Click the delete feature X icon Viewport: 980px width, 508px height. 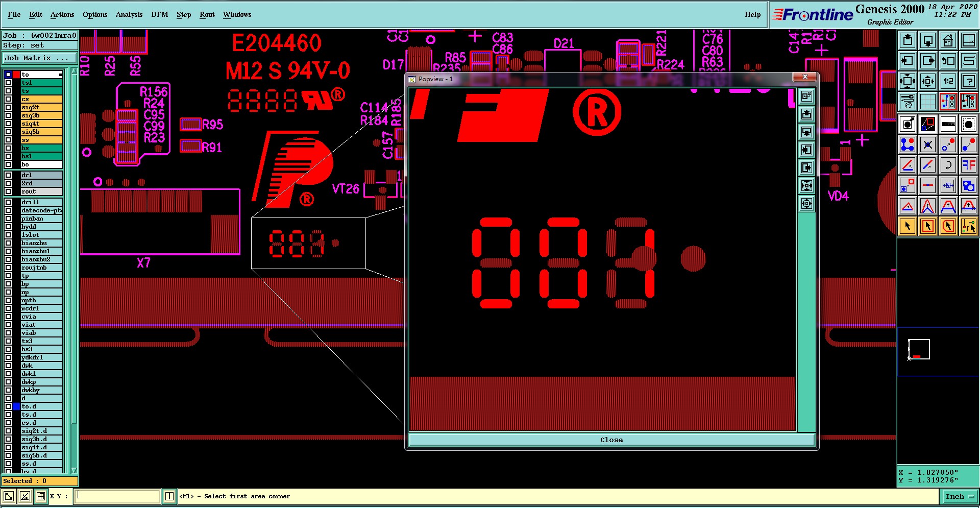point(928,144)
